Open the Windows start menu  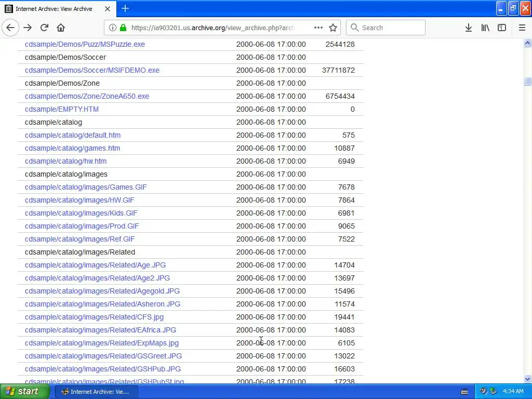pos(25,391)
